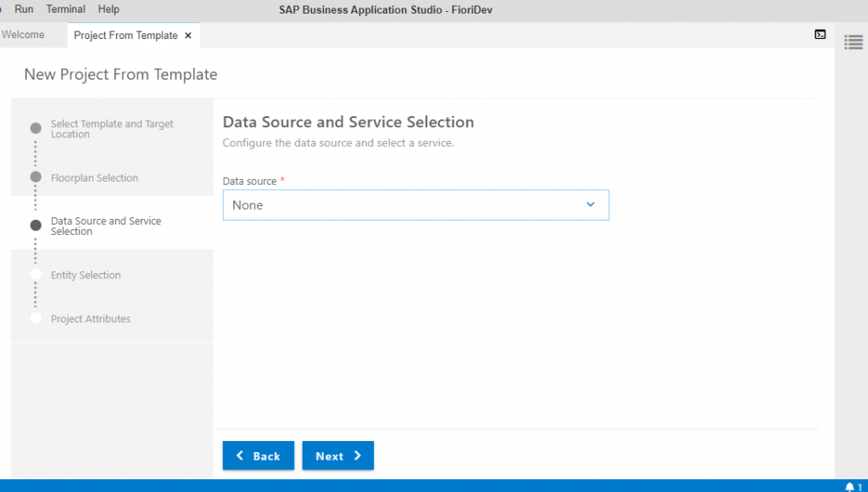This screenshot has height=492, width=868.
Task: Click the Data source field label
Action: click(x=250, y=182)
